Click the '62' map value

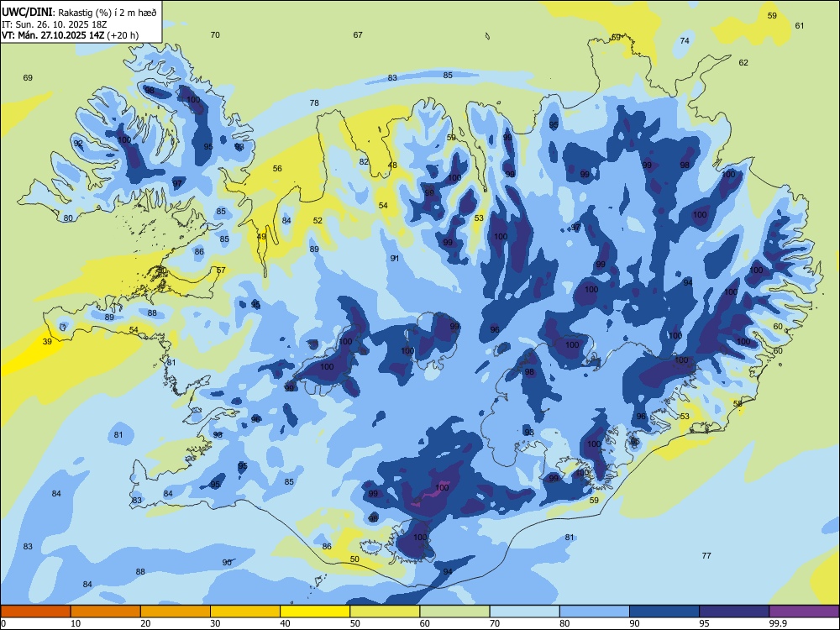(743, 63)
